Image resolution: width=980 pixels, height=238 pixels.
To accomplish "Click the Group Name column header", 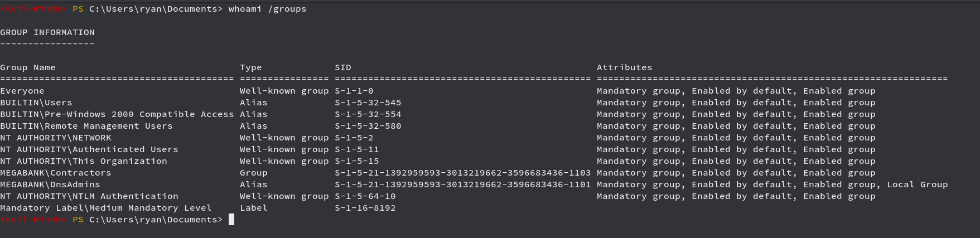I will pos(28,67).
